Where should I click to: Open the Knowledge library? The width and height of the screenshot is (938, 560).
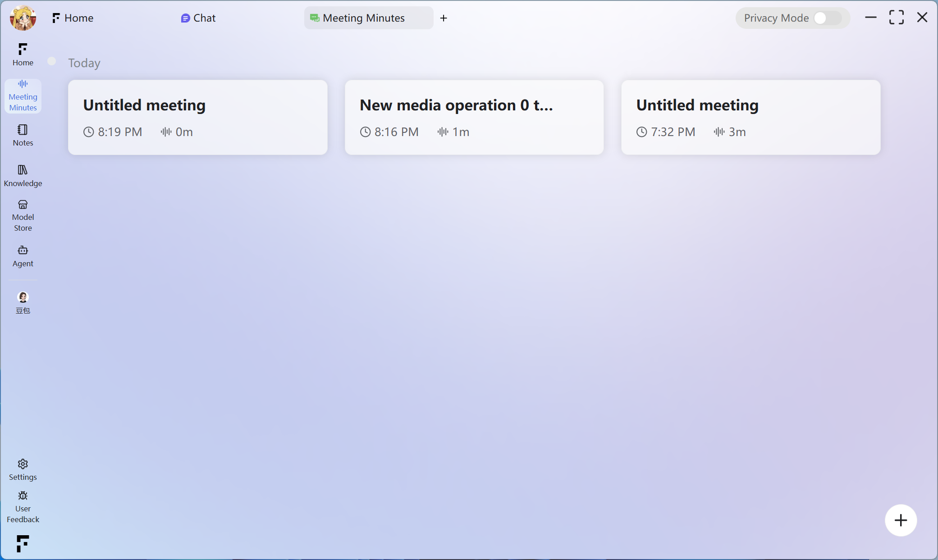click(x=23, y=175)
